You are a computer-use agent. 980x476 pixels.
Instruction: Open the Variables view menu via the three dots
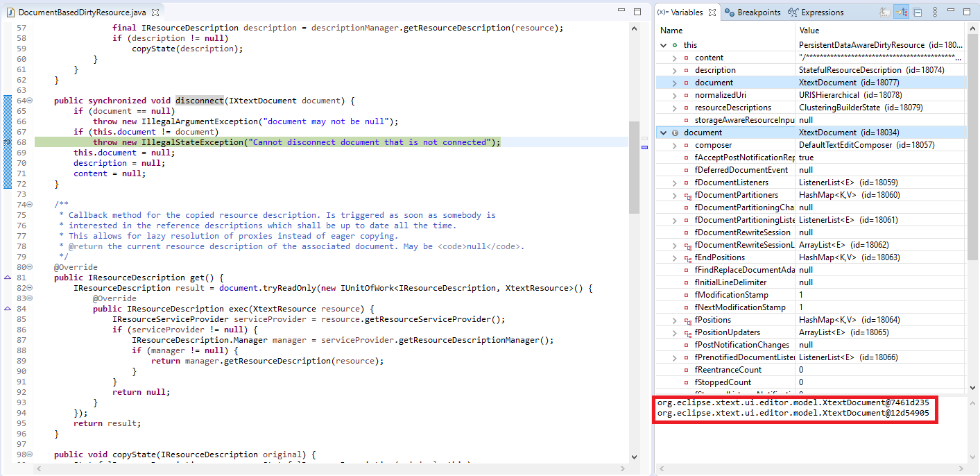[x=936, y=12]
